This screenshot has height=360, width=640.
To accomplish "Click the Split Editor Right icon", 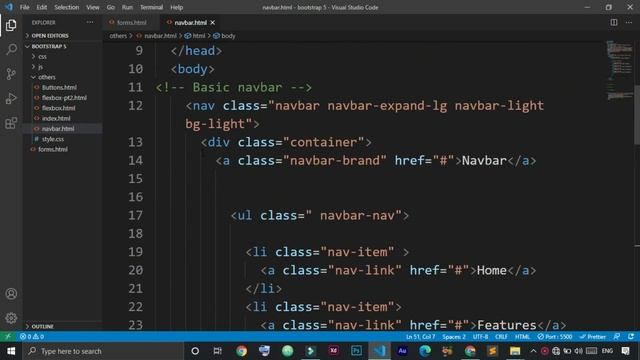I will pos(613,22).
